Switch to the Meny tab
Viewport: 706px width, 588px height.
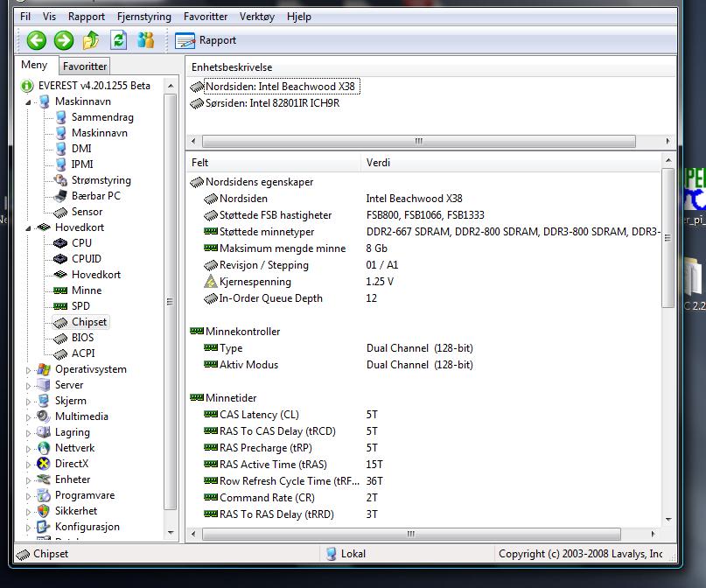34,65
